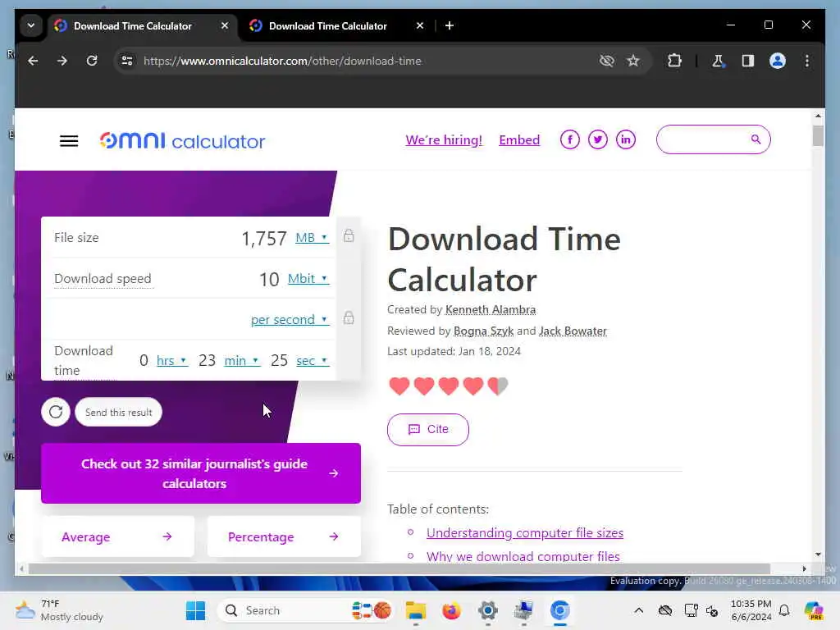Open the tab search dropdown arrow
The width and height of the screenshot is (840, 630).
coord(31,25)
